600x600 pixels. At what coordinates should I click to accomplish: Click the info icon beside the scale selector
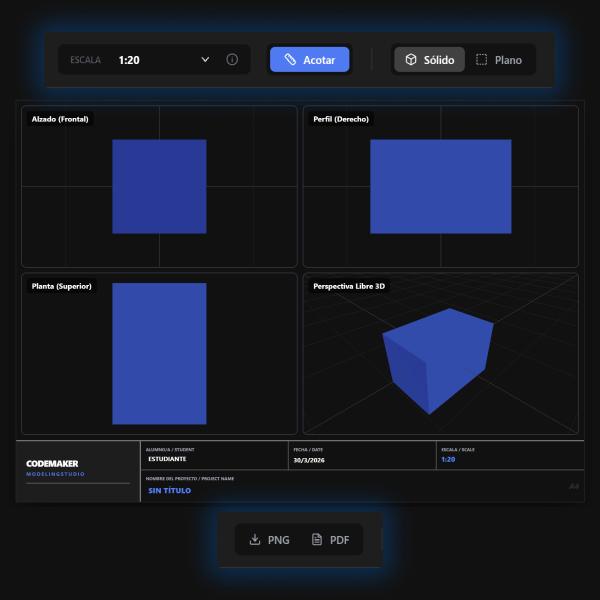(x=232, y=60)
